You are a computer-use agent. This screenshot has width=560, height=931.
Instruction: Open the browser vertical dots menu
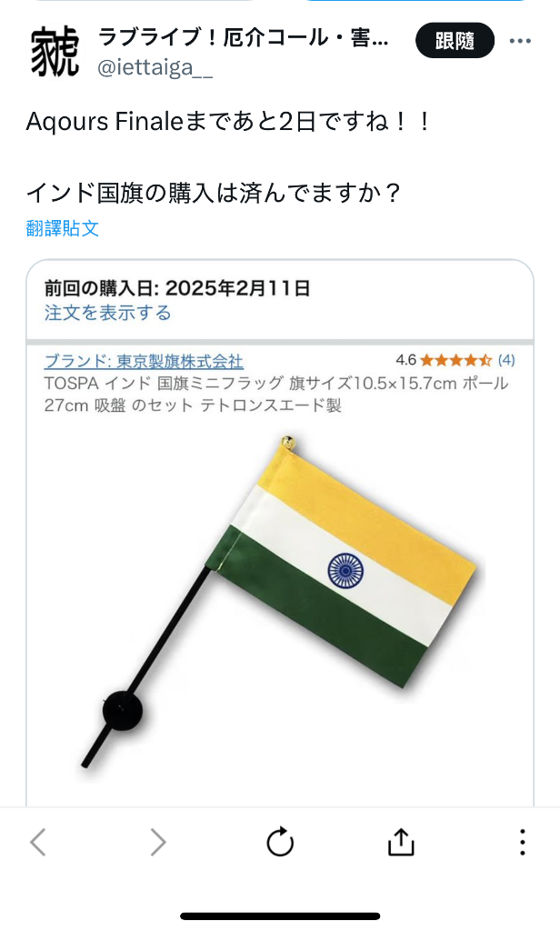[522, 842]
